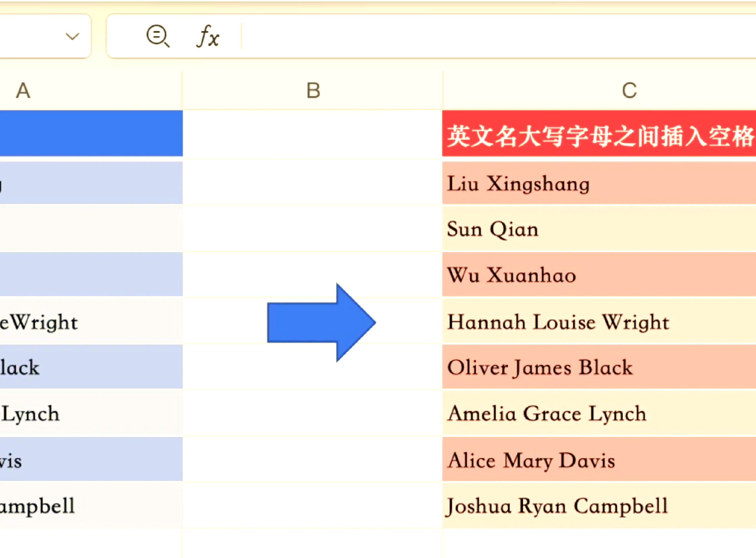Click the fx insert function icon
Image resolution: width=756 pixels, height=558 pixels.
click(208, 36)
